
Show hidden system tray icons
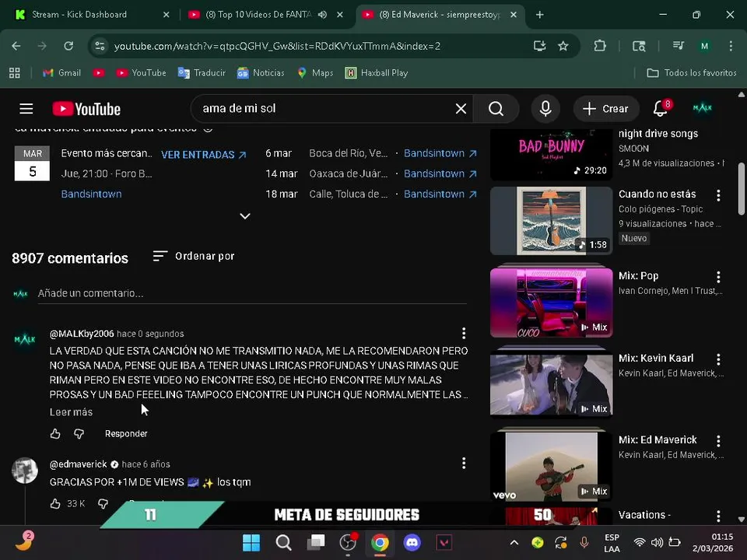point(514,542)
